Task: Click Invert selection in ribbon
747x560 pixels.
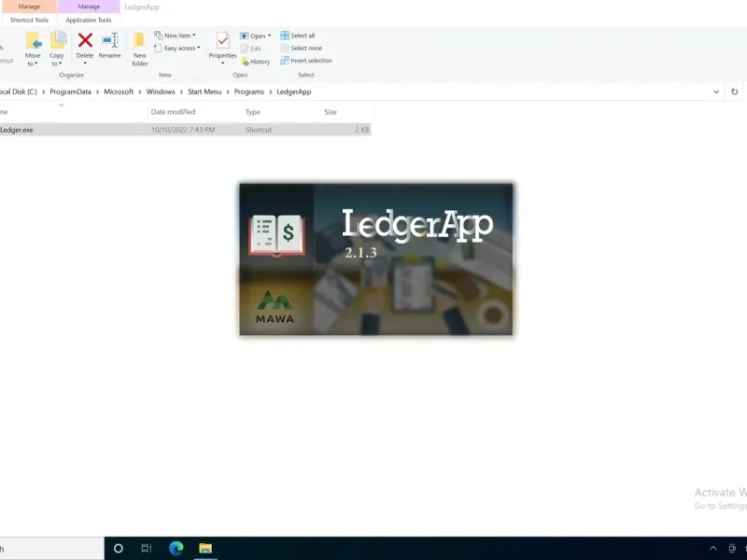Action: [x=306, y=61]
